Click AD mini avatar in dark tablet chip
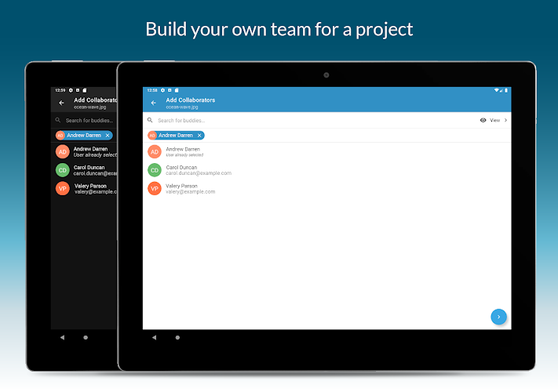Screen dimensions: 558x392 pyautogui.click(x=60, y=136)
